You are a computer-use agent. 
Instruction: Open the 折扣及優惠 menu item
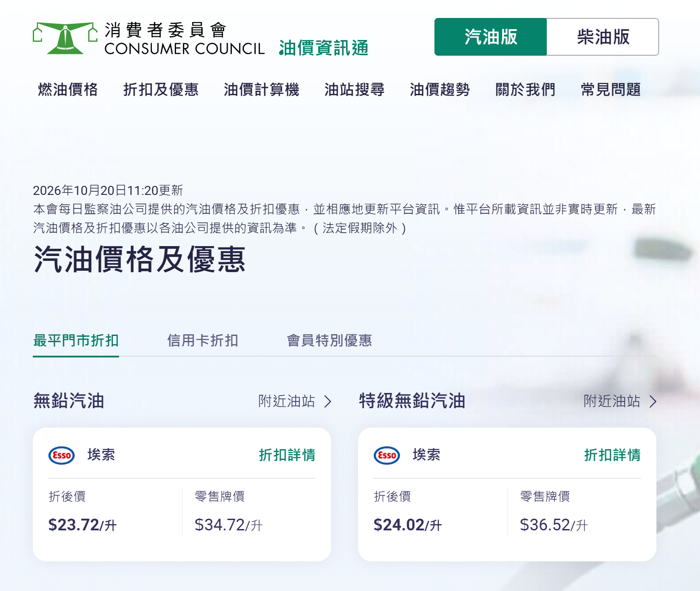coord(161,89)
